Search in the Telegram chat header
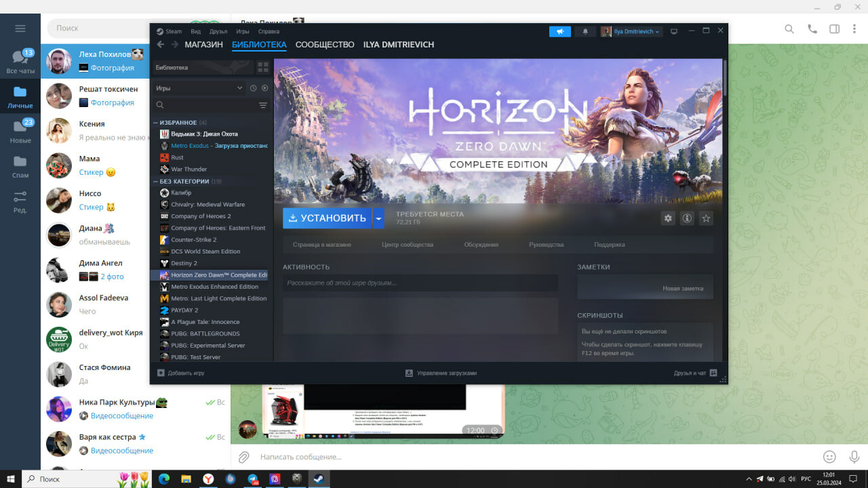The width and height of the screenshot is (868, 488). 789,29
